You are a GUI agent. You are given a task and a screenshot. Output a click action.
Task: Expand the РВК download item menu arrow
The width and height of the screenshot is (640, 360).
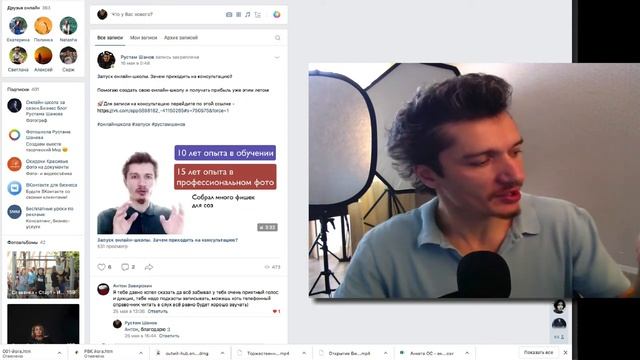click(x=141, y=353)
